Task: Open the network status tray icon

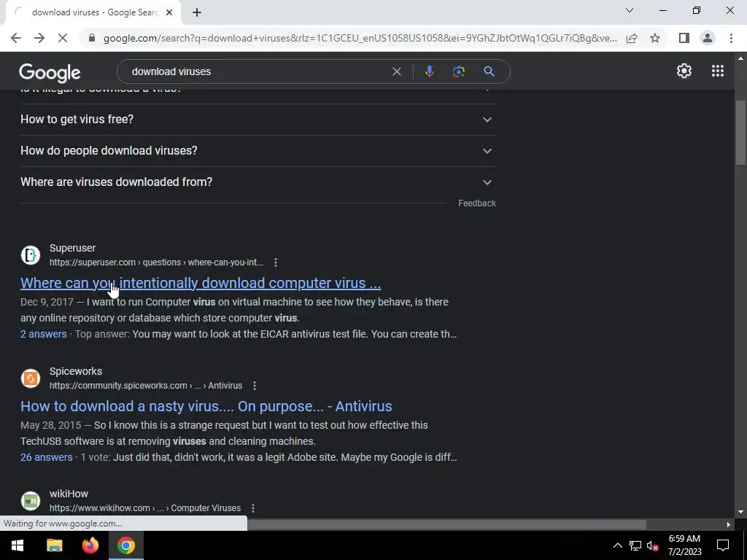Action: (x=635, y=545)
